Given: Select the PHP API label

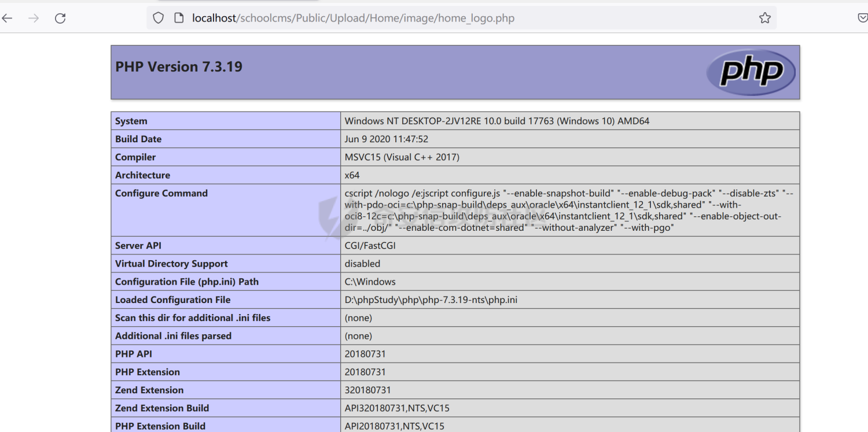Looking at the screenshot, I should (134, 353).
